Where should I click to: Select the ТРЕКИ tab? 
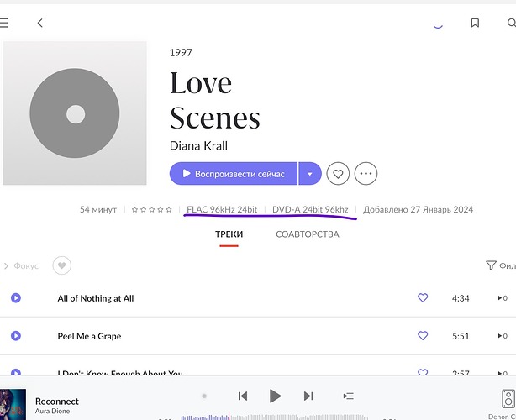(x=229, y=234)
